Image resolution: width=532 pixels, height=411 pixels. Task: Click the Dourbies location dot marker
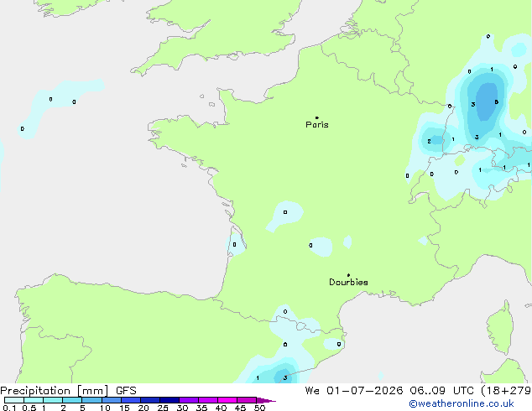click(x=348, y=275)
